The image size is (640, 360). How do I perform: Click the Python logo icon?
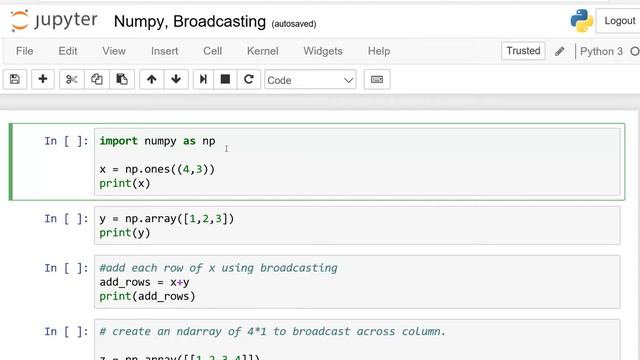(582, 20)
